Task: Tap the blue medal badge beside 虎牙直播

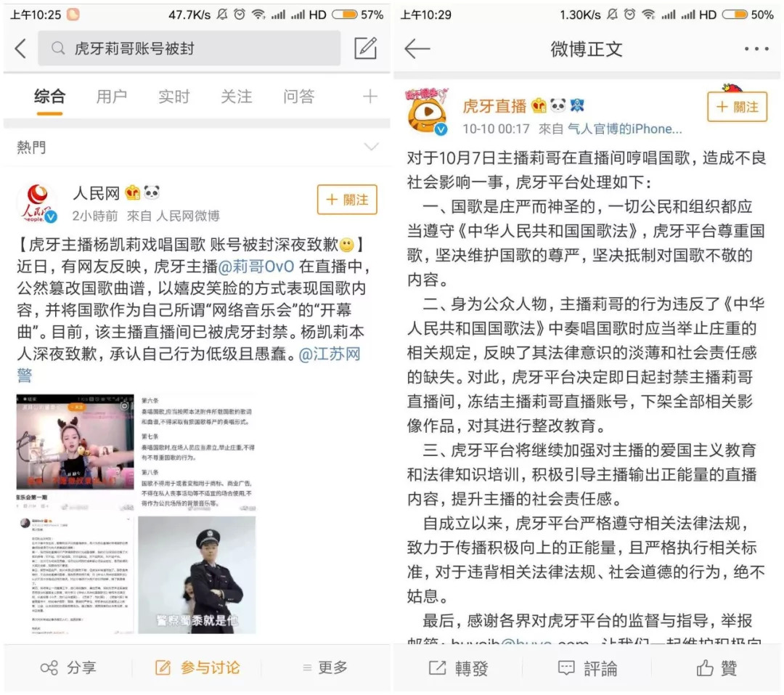Action: point(577,105)
